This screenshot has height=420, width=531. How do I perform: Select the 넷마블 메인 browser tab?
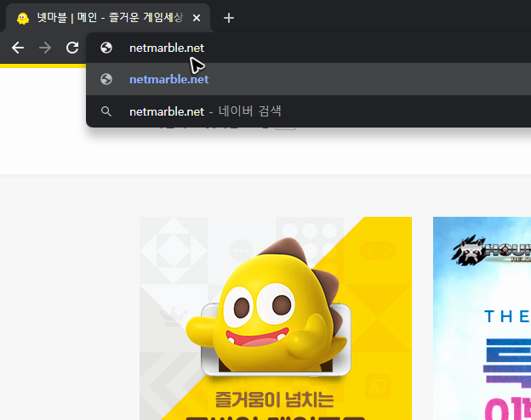(x=108, y=18)
